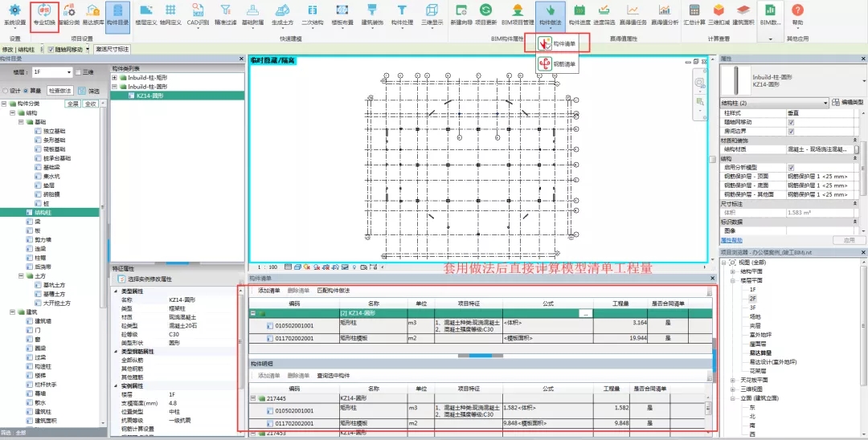Open 系统设置 system settings

tap(14, 15)
